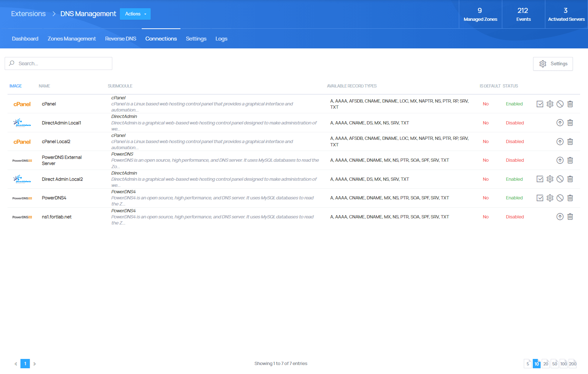
Task: Delete the ns1.fortlab.net connection
Action: pos(570,217)
